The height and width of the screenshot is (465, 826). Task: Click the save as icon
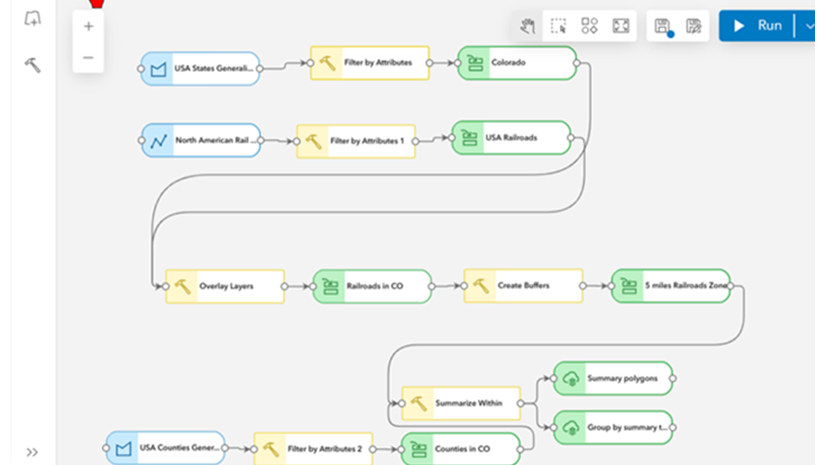click(x=694, y=26)
